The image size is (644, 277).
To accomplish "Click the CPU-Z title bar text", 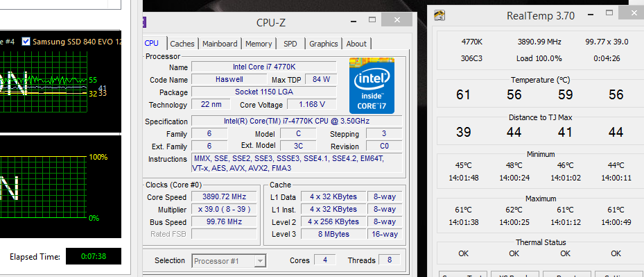I will coord(270,23).
